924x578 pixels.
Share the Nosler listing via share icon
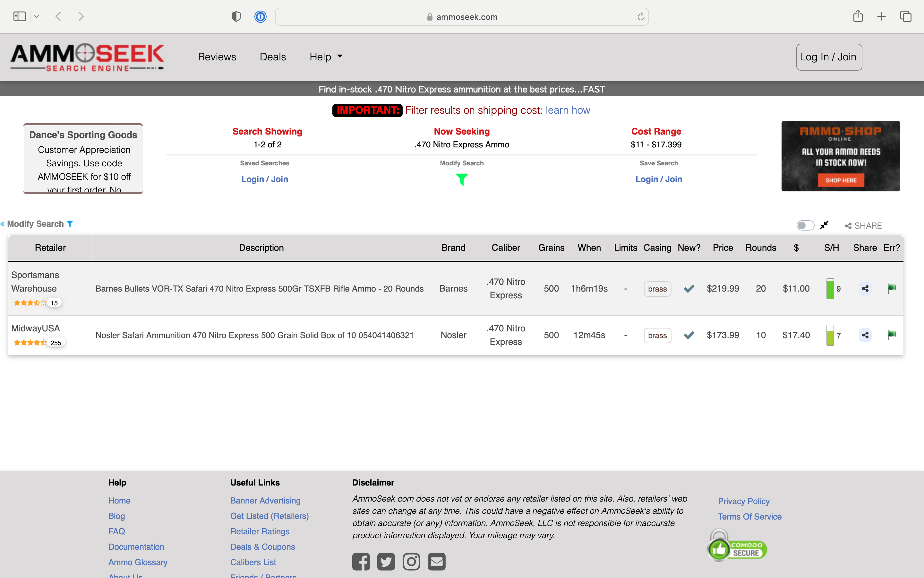coord(865,335)
